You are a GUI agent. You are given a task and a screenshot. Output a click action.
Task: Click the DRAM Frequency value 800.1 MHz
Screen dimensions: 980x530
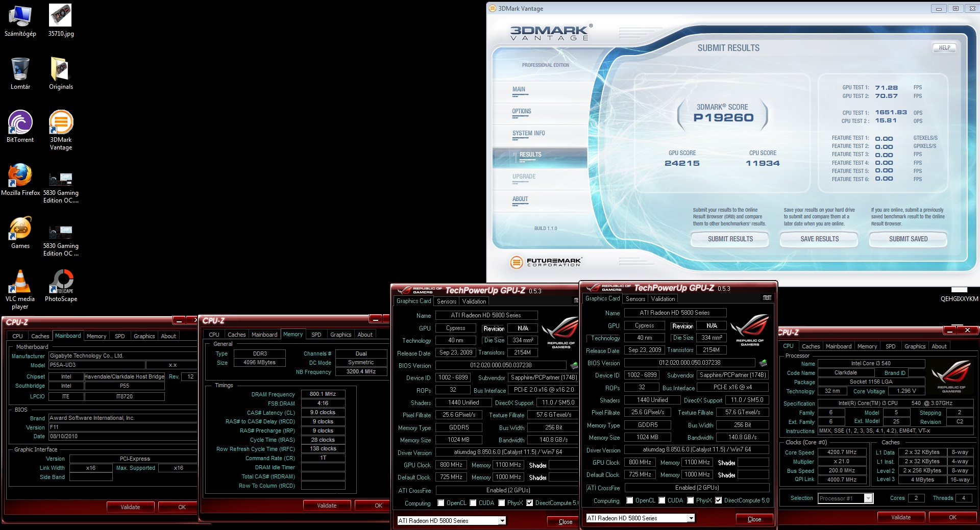[x=323, y=394]
